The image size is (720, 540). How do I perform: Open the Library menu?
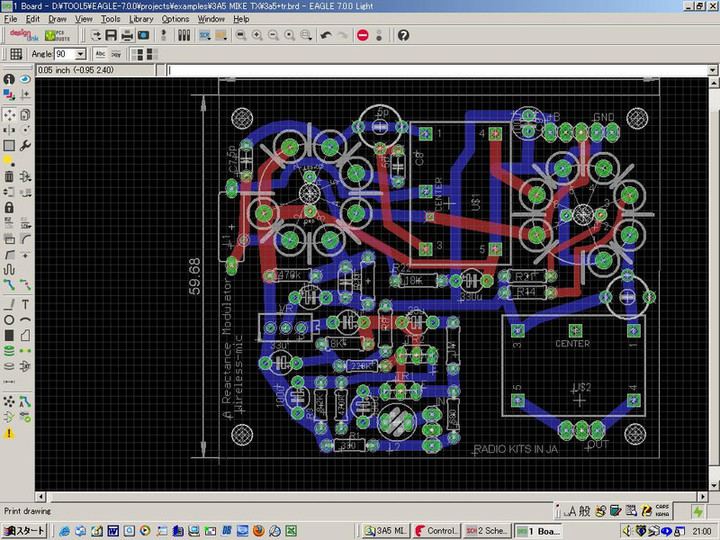141,19
